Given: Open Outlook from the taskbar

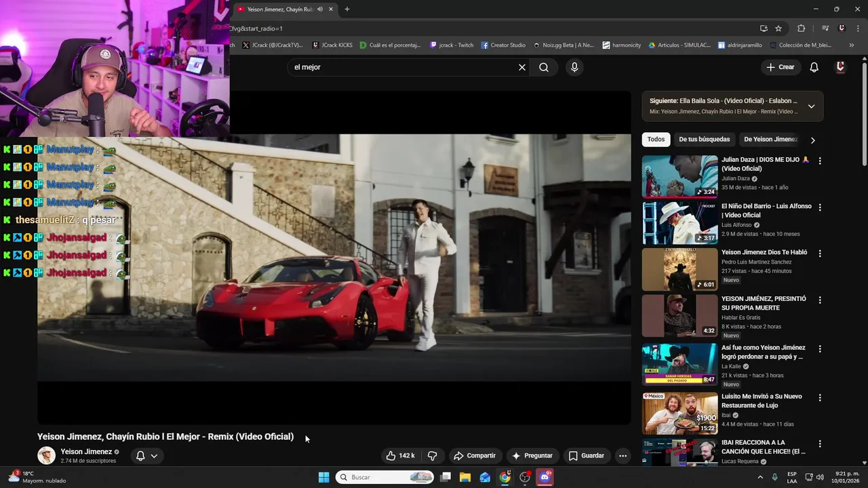Looking at the screenshot, I should (x=485, y=477).
